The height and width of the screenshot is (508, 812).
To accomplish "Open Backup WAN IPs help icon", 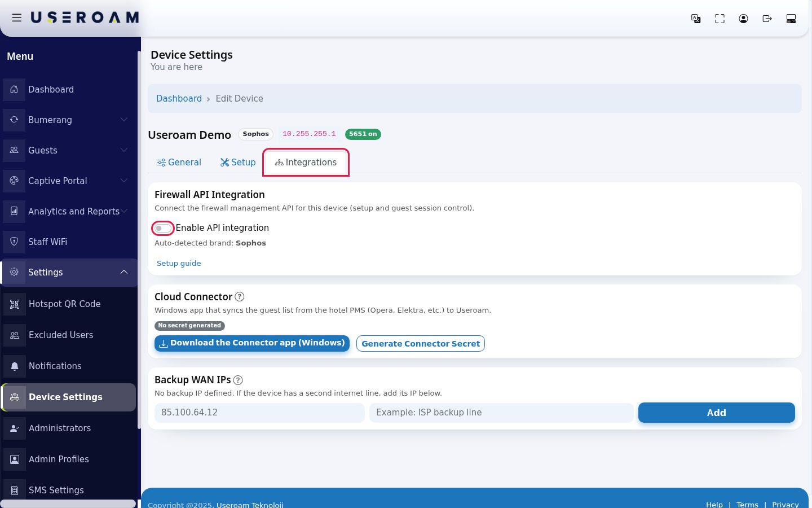I will 238,380.
